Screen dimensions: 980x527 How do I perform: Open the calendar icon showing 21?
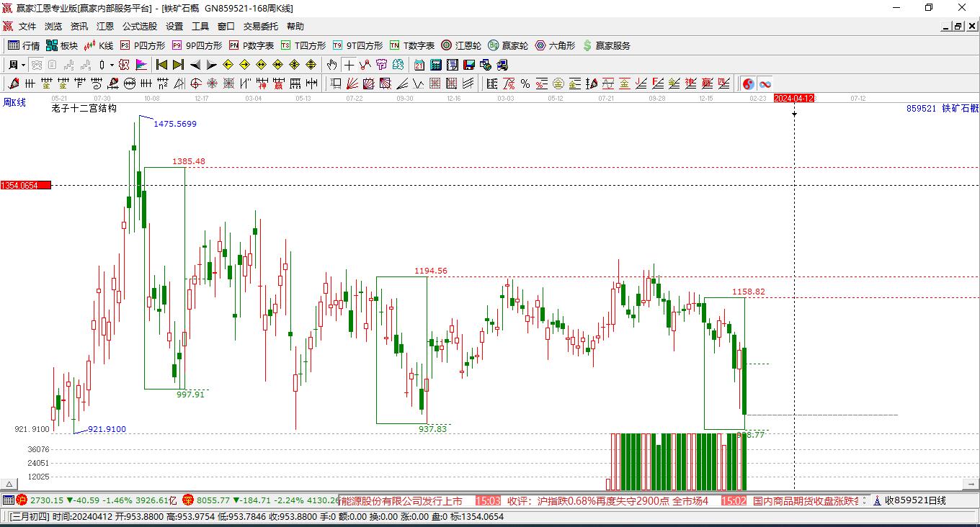pyautogui.click(x=419, y=65)
